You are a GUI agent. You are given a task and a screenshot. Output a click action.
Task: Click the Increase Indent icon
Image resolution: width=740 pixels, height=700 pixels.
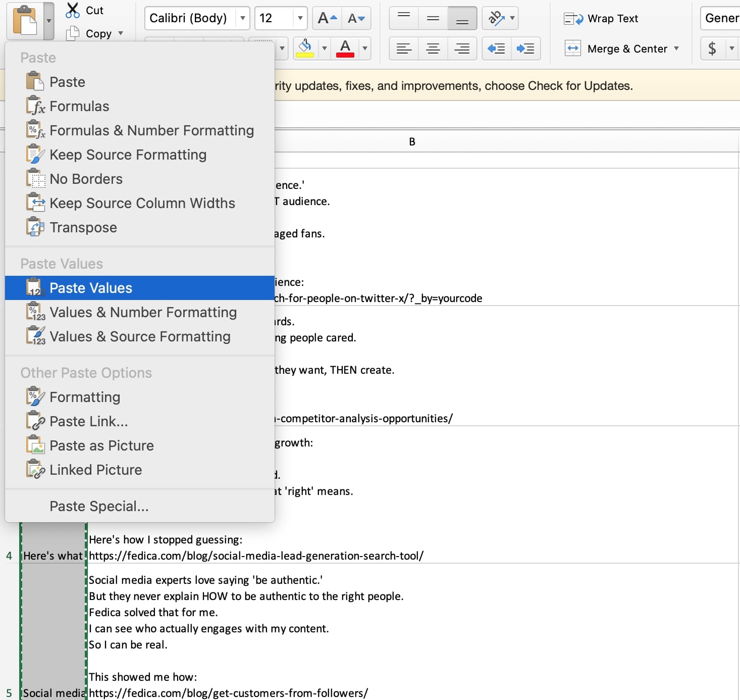[x=525, y=48]
